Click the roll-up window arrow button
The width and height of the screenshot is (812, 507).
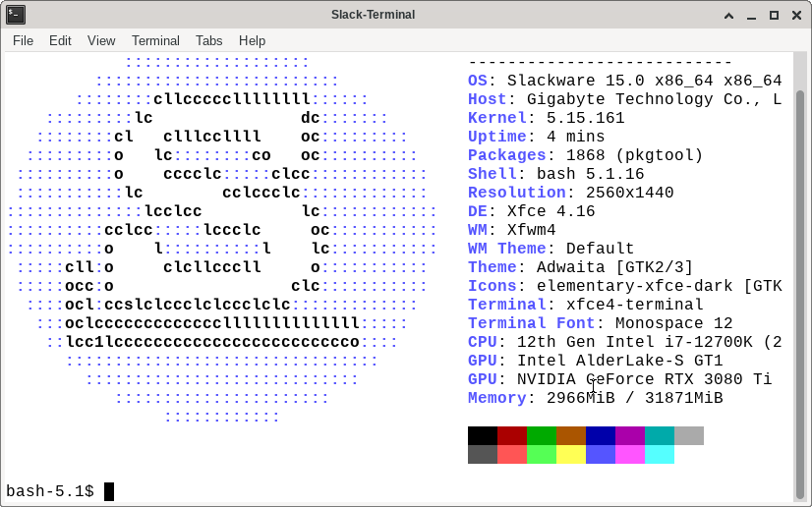click(x=728, y=15)
